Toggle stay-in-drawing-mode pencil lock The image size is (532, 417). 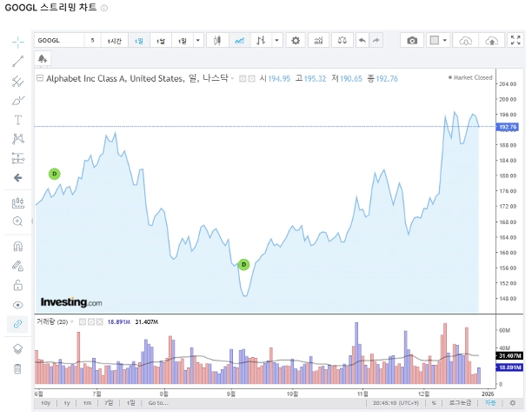[18, 266]
